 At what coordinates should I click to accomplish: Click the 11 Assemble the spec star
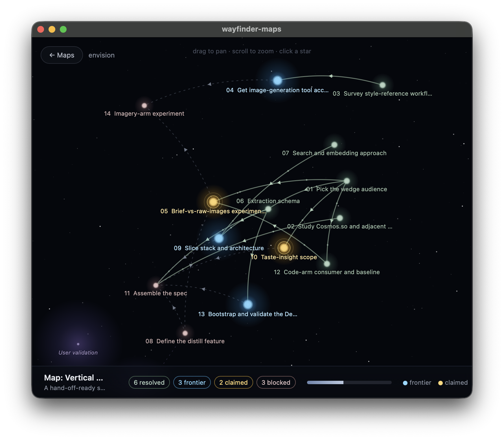tap(156, 285)
